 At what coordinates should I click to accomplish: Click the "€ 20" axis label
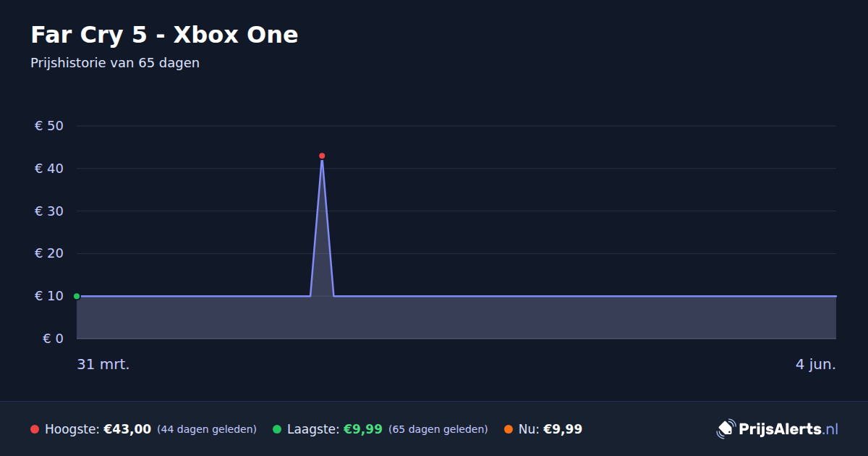(49, 253)
